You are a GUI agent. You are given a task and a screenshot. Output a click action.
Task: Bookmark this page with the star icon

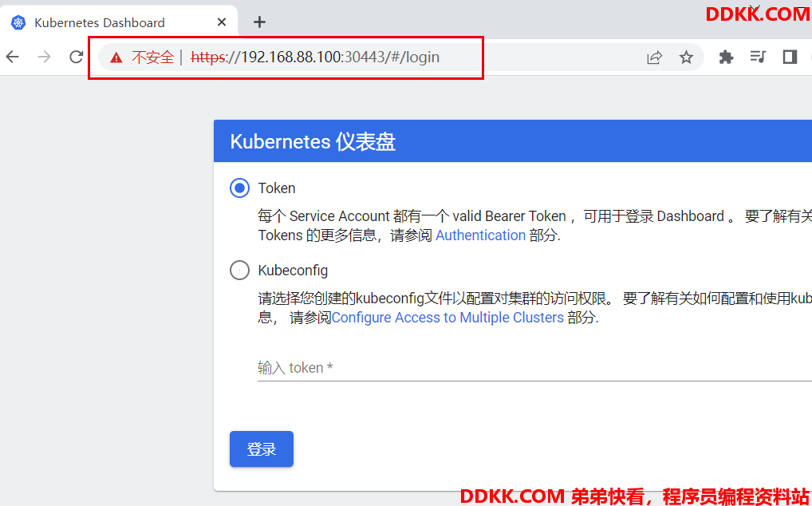686,57
